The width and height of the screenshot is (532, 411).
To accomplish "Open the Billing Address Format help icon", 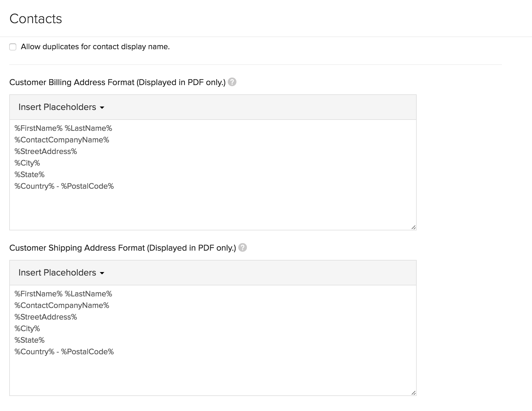I will click(x=232, y=82).
